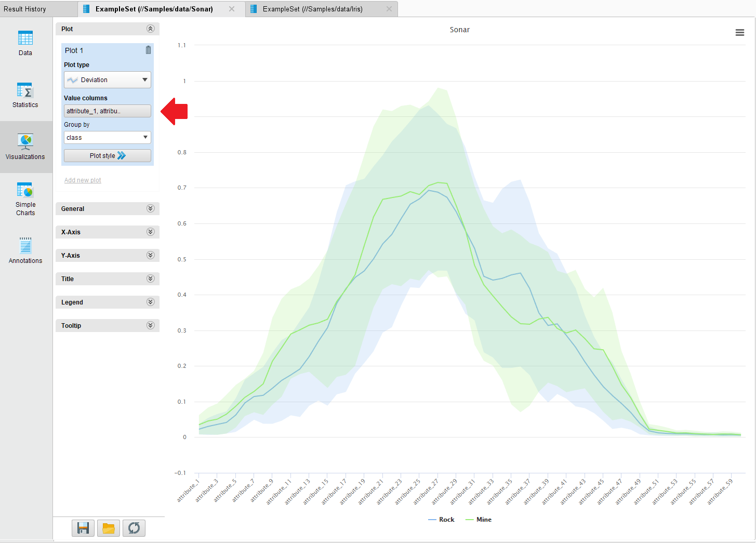This screenshot has height=543, width=756.
Task: Click the Plot 1 header label
Action: (x=74, y=50)
